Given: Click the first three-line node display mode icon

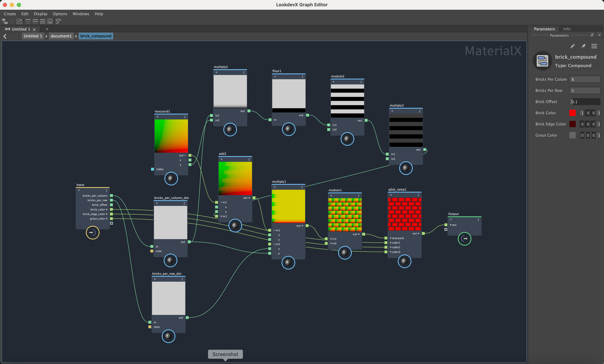Looking at the screenshot, I should pyautogui.click(x=28, y=21).
